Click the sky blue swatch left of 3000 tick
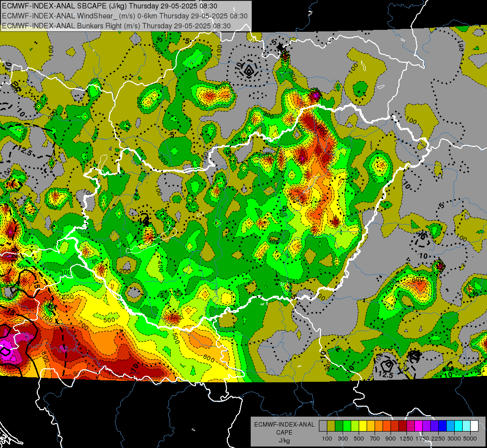The height and width of the screenshot is (448, 487). click(x=450, y=426)
